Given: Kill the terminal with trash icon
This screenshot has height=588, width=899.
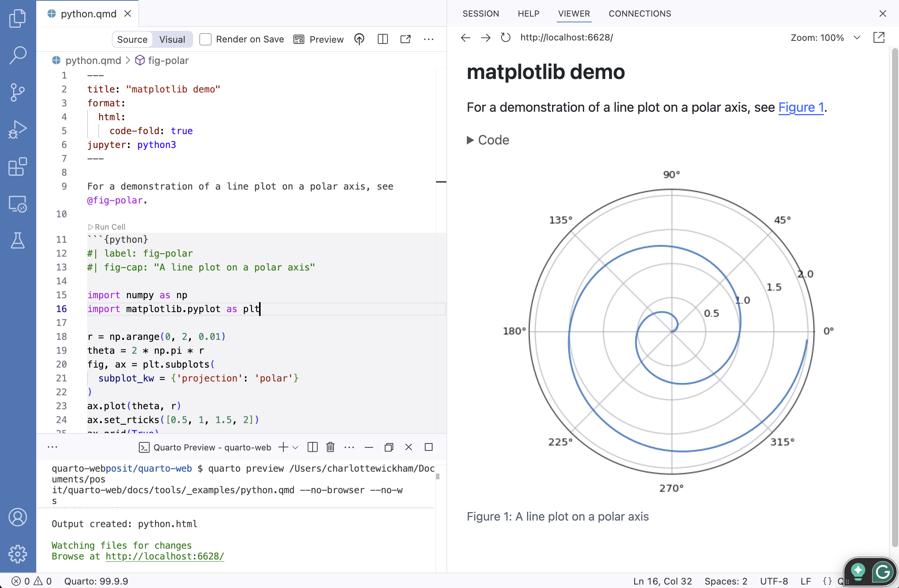Looking at the screenshot, I should point(330,447).
